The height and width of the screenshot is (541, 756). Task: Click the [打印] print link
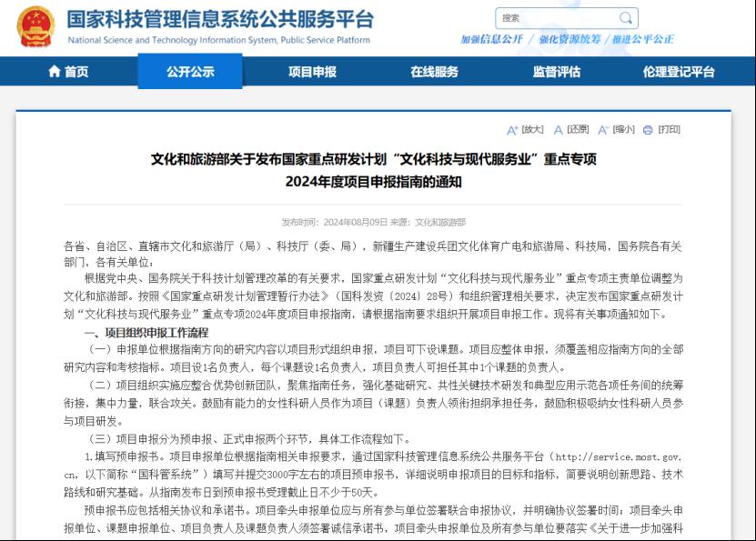669,129
